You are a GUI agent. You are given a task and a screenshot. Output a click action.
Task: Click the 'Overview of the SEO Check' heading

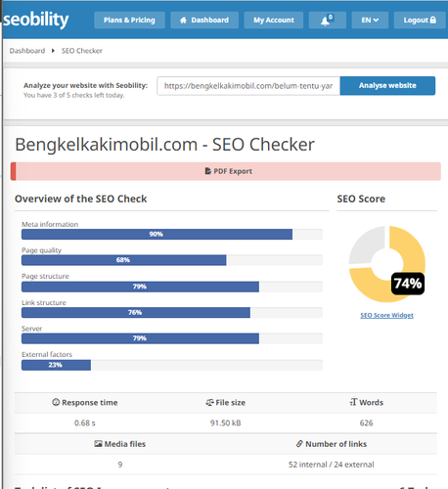[x=81, y=199]
